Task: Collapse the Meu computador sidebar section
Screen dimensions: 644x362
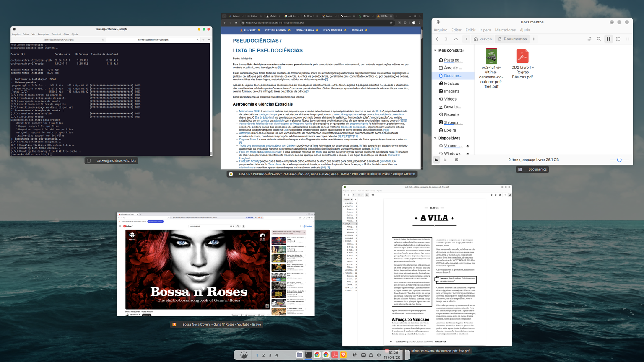Action: [x=435, y=50]
